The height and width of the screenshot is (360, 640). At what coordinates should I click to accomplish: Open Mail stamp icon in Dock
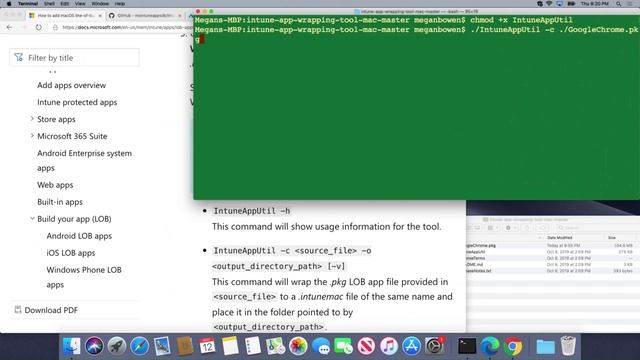click(x=162, y=346)
